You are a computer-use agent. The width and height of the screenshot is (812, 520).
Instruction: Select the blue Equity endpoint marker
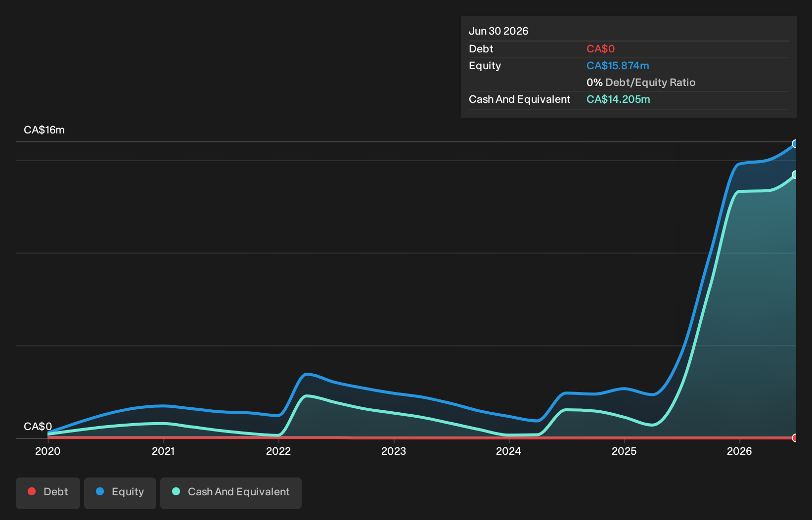[x=795, y=144]
